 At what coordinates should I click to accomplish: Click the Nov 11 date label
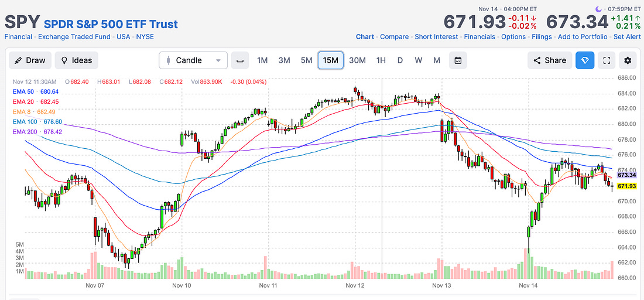[x=269, y=285]
